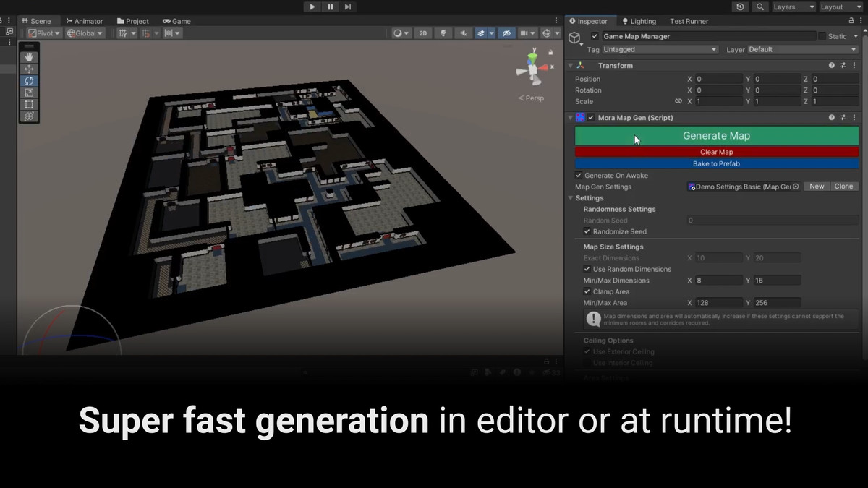Image resolution: width=868 pixels, height=488 pixels.
Task: Select the Hand tool in the toolbar
Action: (x=29, y=57)
